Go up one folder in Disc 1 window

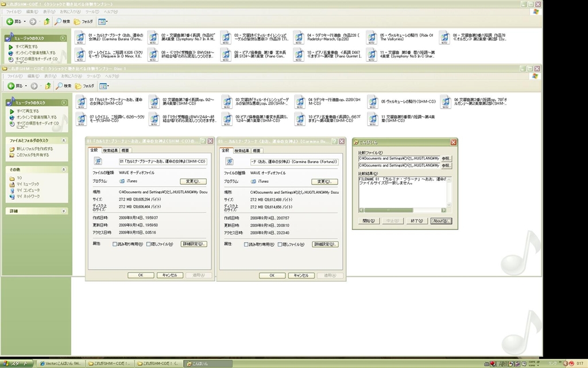coord(48,86)
